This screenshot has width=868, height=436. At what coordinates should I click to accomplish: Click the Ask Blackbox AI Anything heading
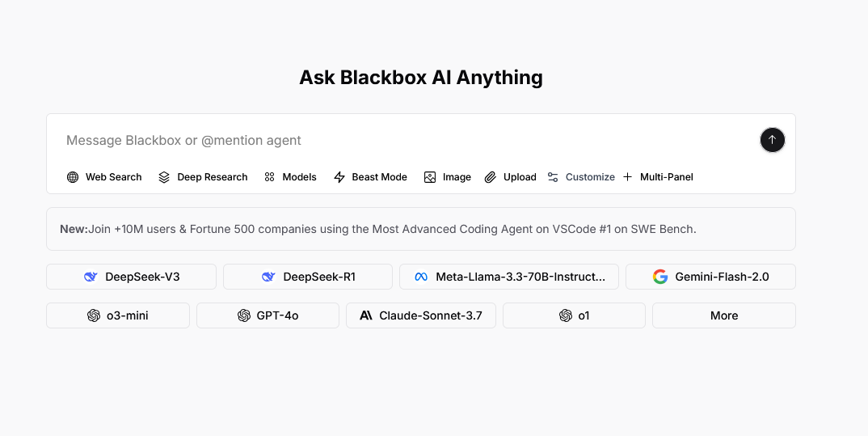(x=421, y=78)
